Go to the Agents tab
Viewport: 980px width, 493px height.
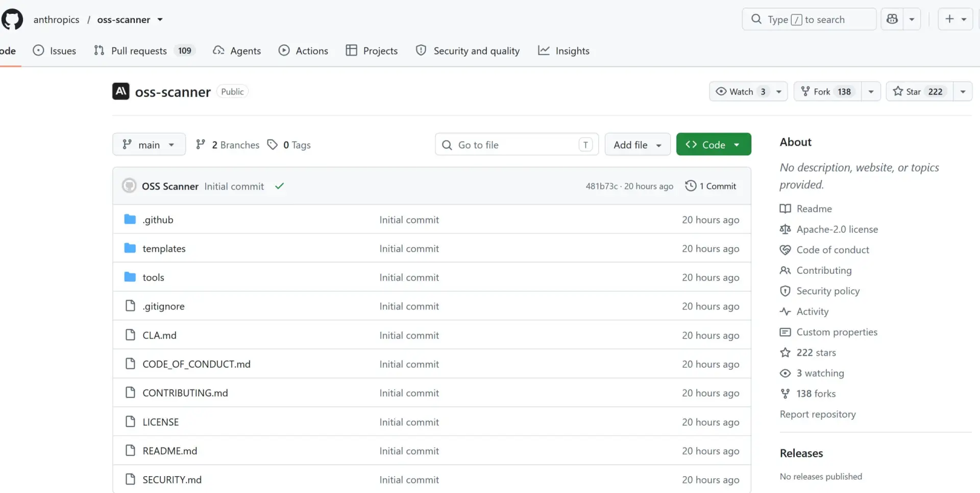pyautogui.click(x=237, y=51)
